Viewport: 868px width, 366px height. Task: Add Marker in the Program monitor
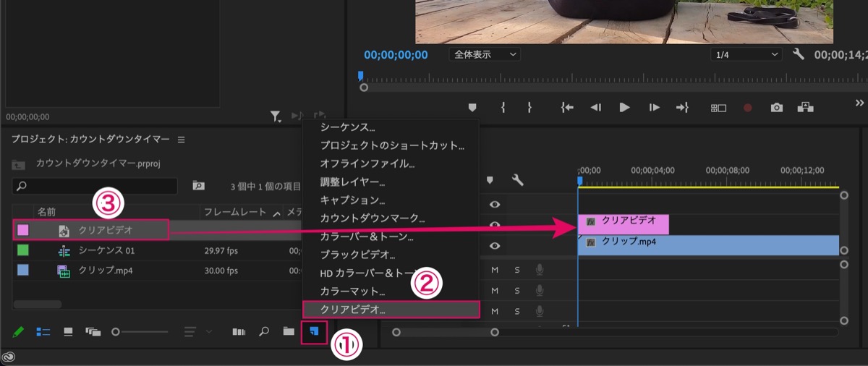[472, 107]
